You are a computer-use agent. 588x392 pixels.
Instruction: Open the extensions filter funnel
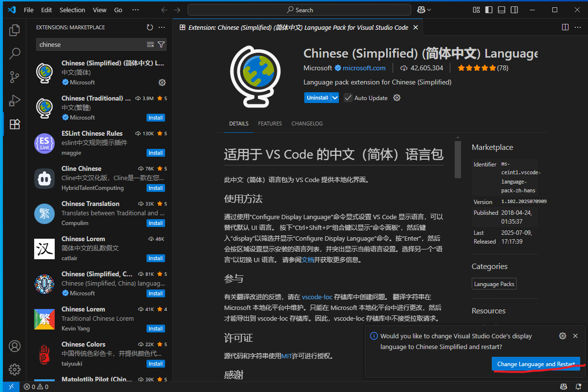tap(161, 44)
